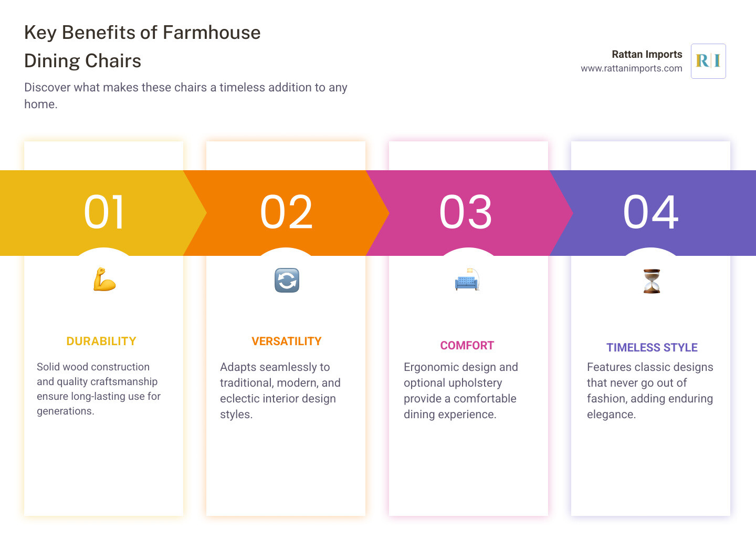Click the solid wood construction description
756x538 pixels.
98,389
